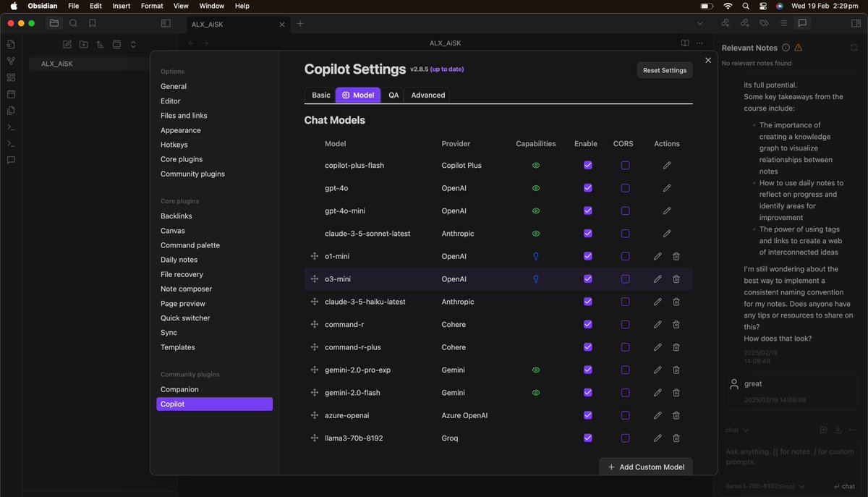Open the Companion plugin settings
This screenshot has height=497, width=868.
[x=179, y=389]
